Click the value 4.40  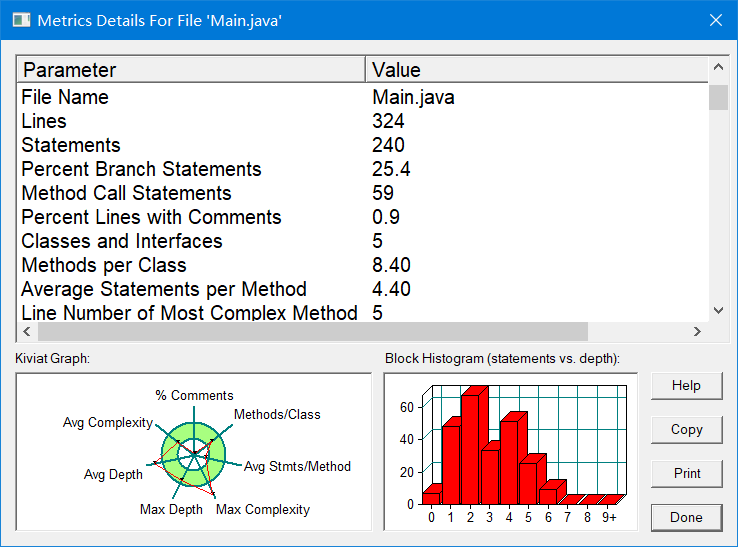391,289
